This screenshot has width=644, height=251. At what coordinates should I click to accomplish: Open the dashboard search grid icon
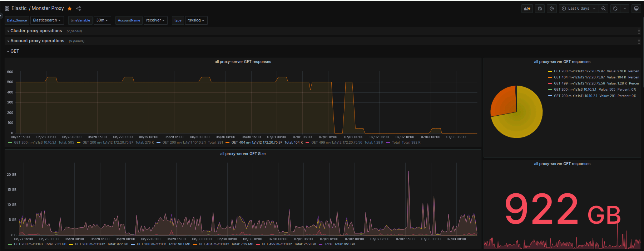click(7, 9)
